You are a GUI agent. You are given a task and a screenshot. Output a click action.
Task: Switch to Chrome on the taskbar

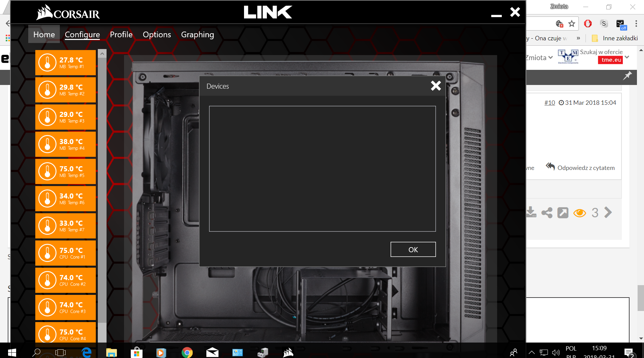pyautogui.click(x=187, y=352)
